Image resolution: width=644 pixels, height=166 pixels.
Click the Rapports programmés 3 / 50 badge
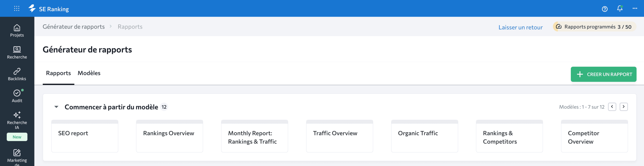click(594, 27)
